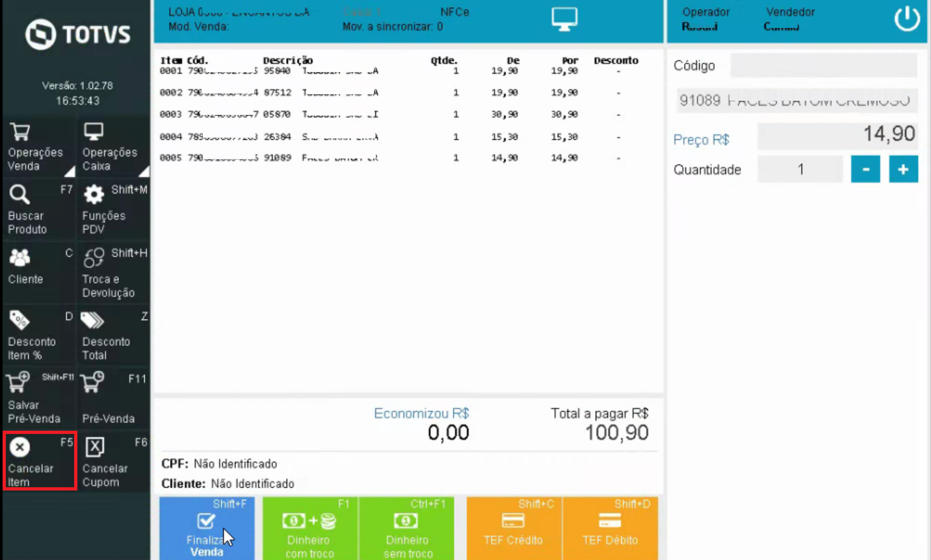This screenshot has height=560, width=931.
Task: Click the Código input field
Action: pos(824,66)
